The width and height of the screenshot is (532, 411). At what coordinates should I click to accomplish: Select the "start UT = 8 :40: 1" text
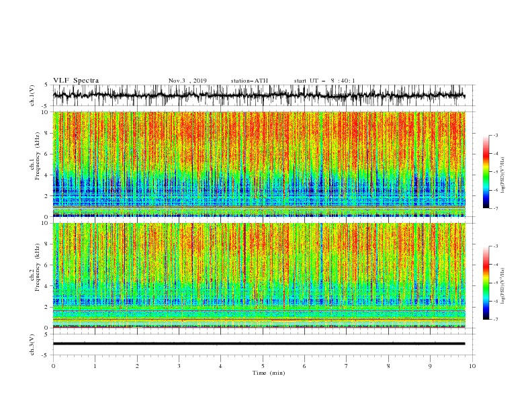[x=324, y=81]
